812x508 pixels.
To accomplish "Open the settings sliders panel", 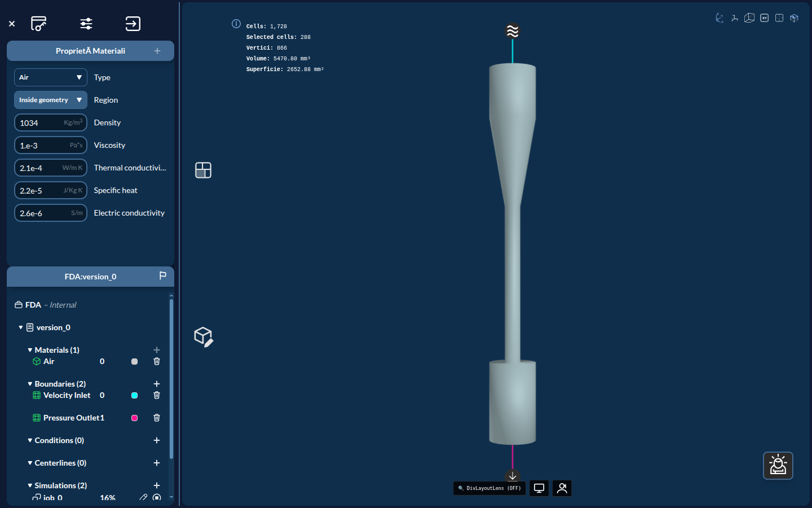I will coord(86,24).
